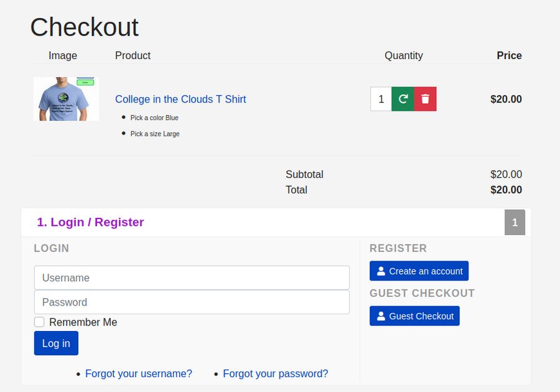Delete item with the red trash icon
The height and width of the screenshot is (392, 560).
coord(425,99)
